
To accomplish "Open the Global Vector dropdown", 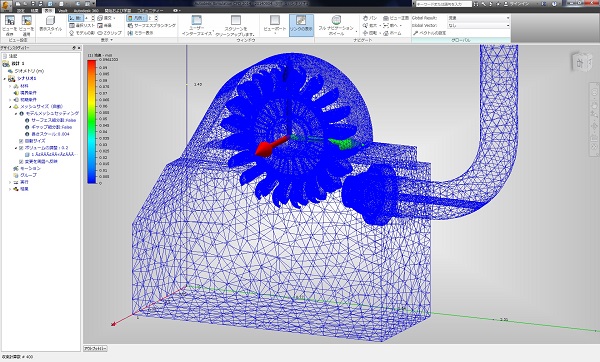I will point(479,25).
